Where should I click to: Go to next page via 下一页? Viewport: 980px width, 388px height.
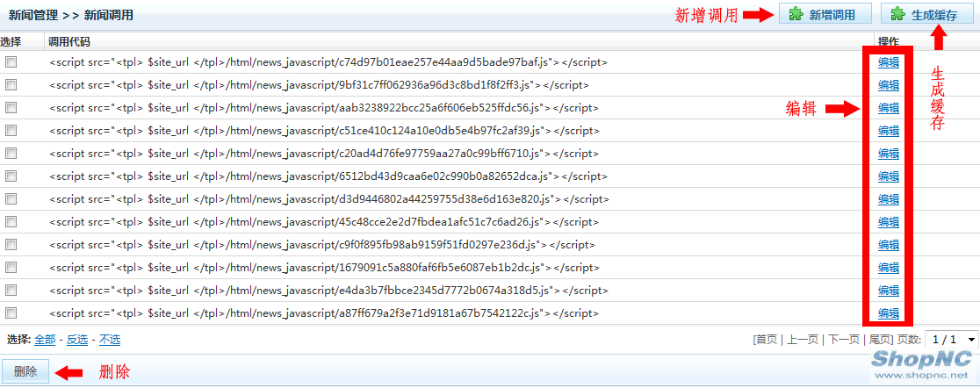point(844,339)
